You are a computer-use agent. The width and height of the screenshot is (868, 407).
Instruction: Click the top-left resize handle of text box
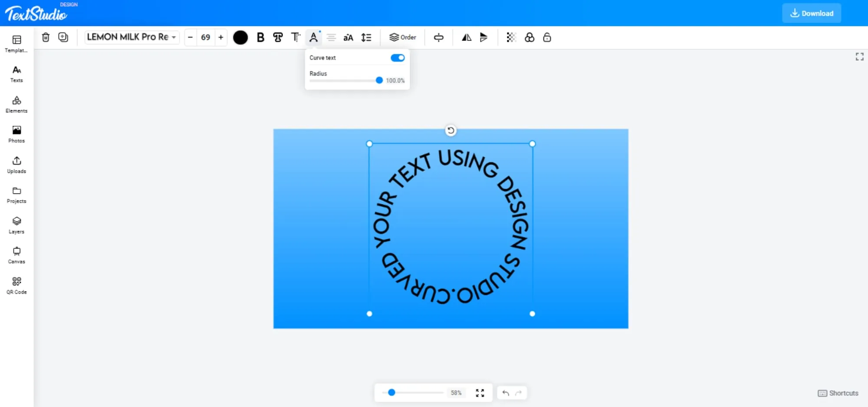(369, 144)
